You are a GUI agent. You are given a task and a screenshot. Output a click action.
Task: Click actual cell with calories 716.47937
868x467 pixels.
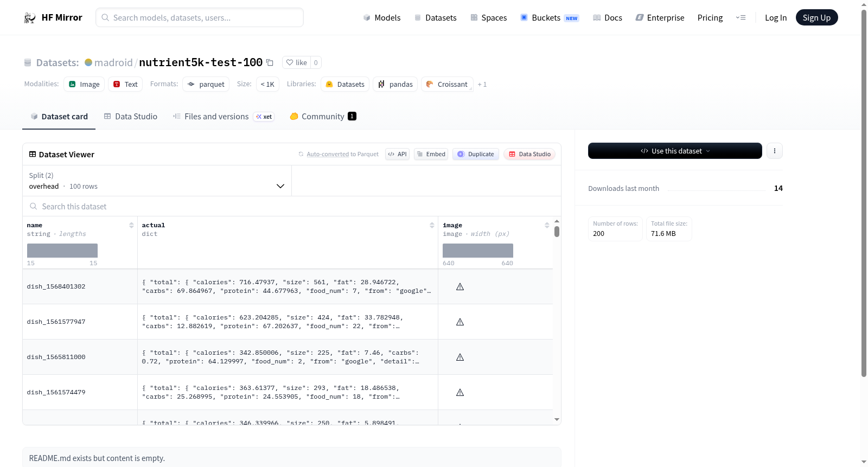pyautogui.click(x=288, y=286)
